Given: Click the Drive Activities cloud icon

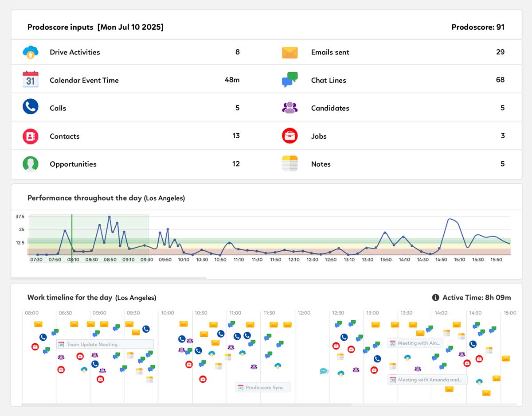Looking at the screenshot, I should (x=30, y=52).
